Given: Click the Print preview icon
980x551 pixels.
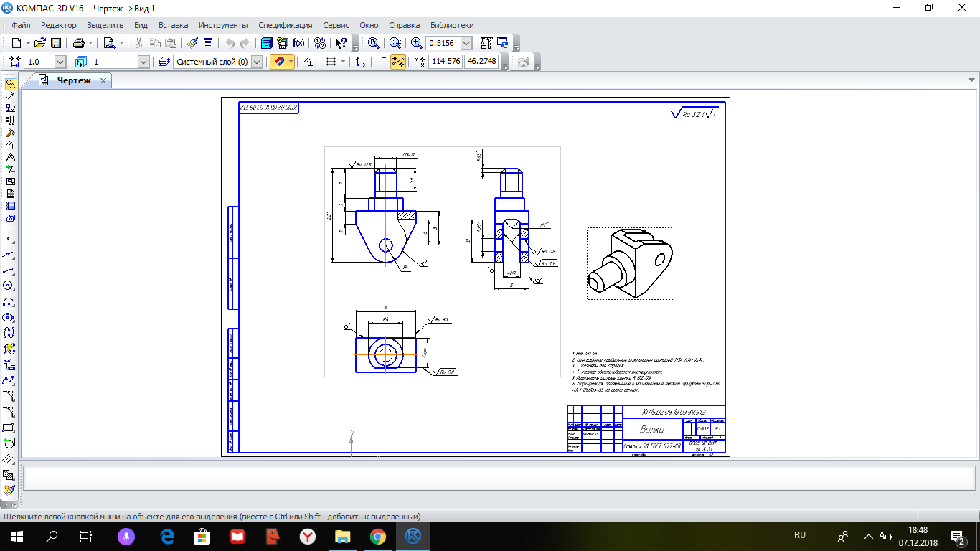Looking at the screenshot, I should (x=110, y=43).
